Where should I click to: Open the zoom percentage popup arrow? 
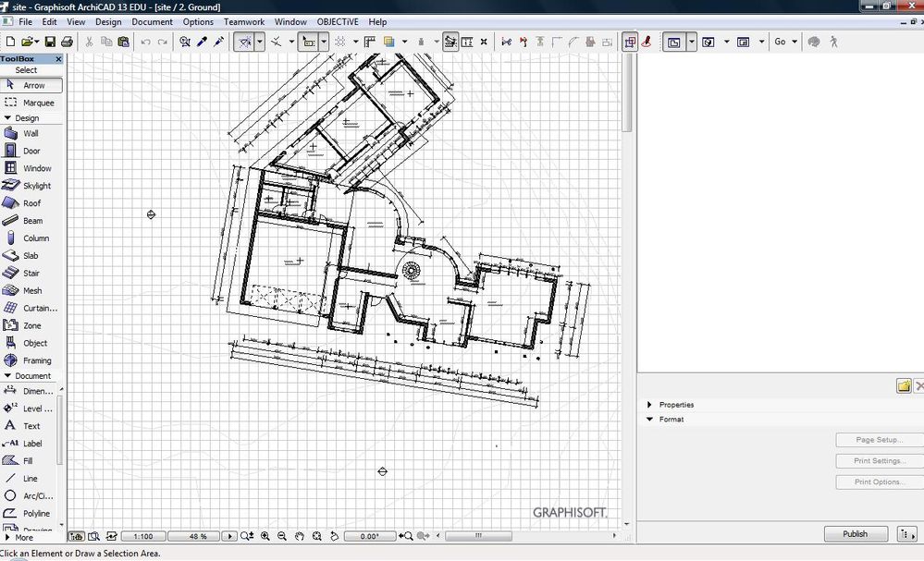click(229, 536)
